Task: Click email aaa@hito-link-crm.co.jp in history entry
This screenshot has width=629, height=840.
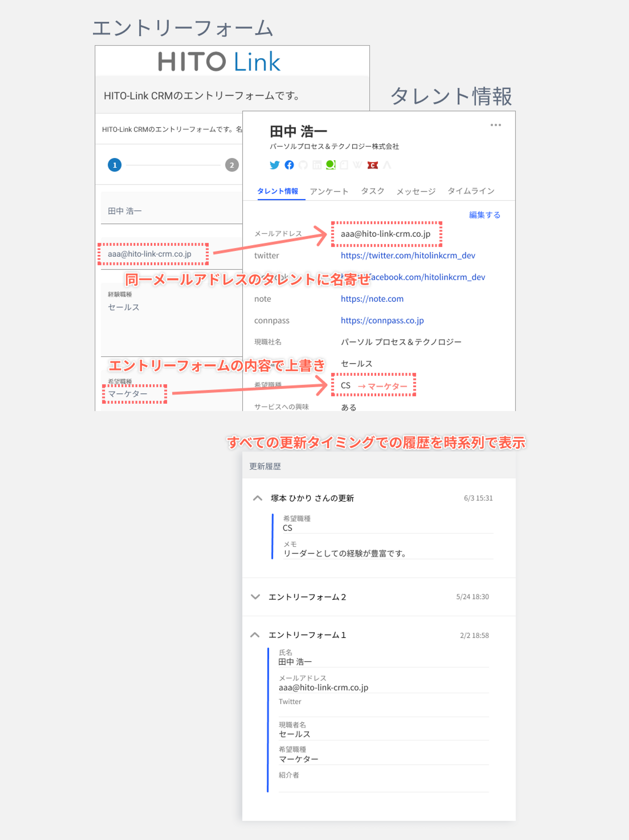Action: (x=323, y=687)
